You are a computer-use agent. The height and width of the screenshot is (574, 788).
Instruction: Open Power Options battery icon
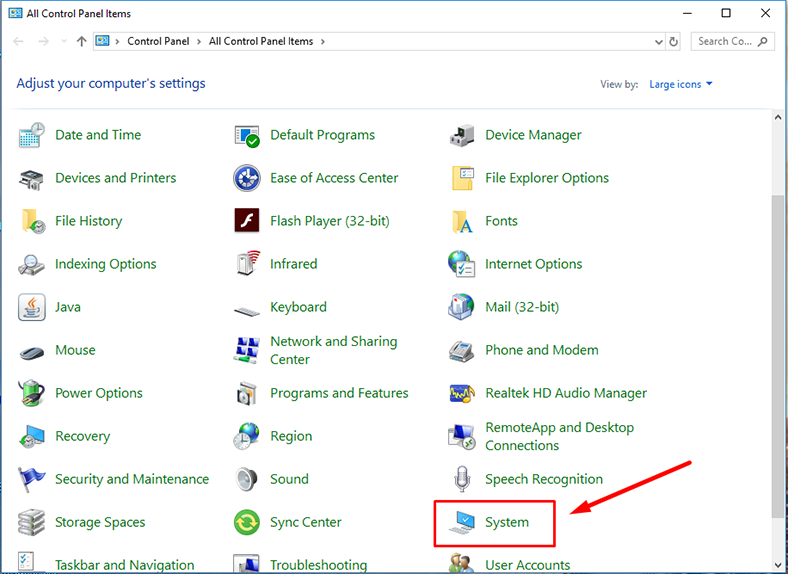pyautogui.click(x=32, y=393)
